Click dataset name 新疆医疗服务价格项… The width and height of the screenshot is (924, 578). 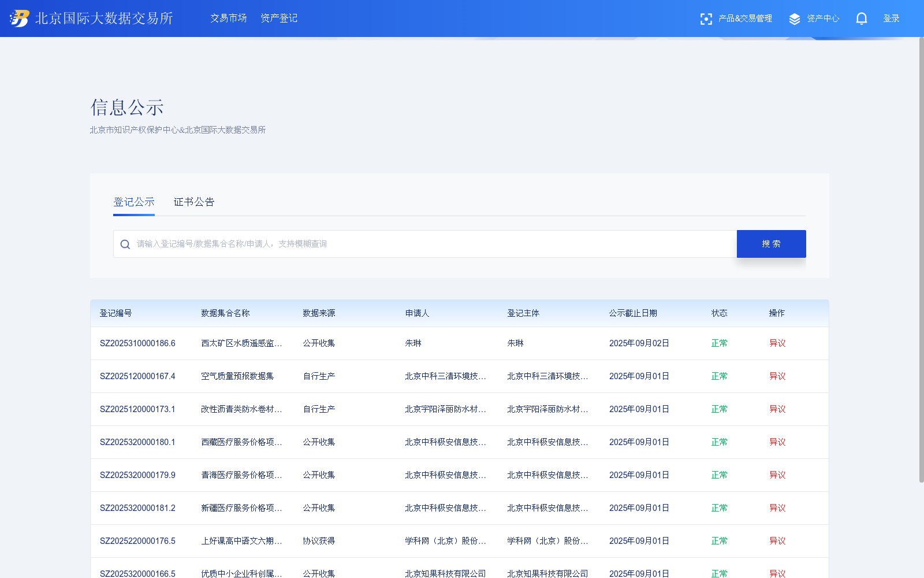241,508
